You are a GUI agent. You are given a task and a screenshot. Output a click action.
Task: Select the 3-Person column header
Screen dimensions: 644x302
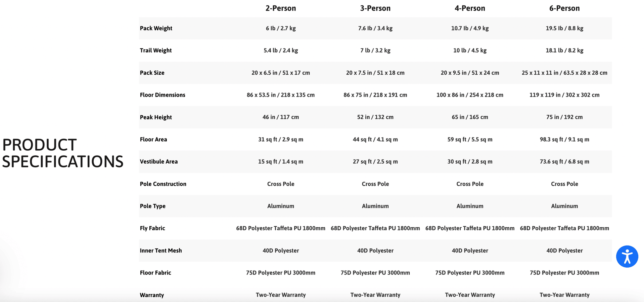point(375,8)
